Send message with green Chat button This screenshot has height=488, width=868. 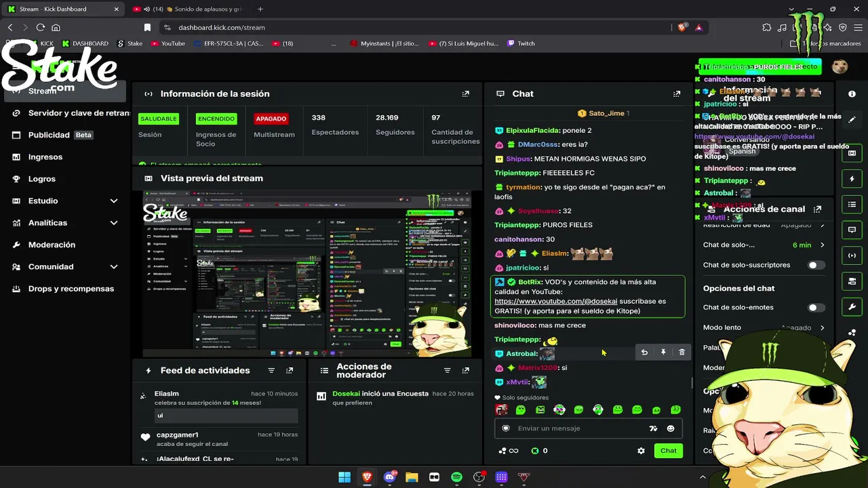pos(669,451)
